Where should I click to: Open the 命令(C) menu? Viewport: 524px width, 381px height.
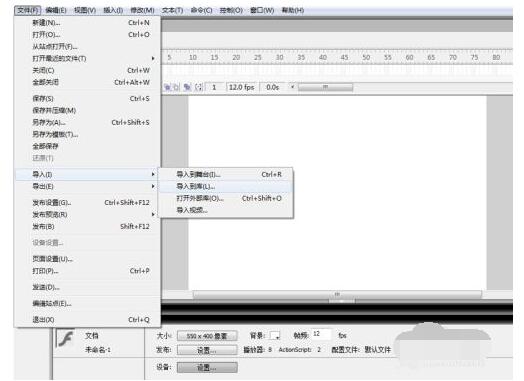coord(201,10)
